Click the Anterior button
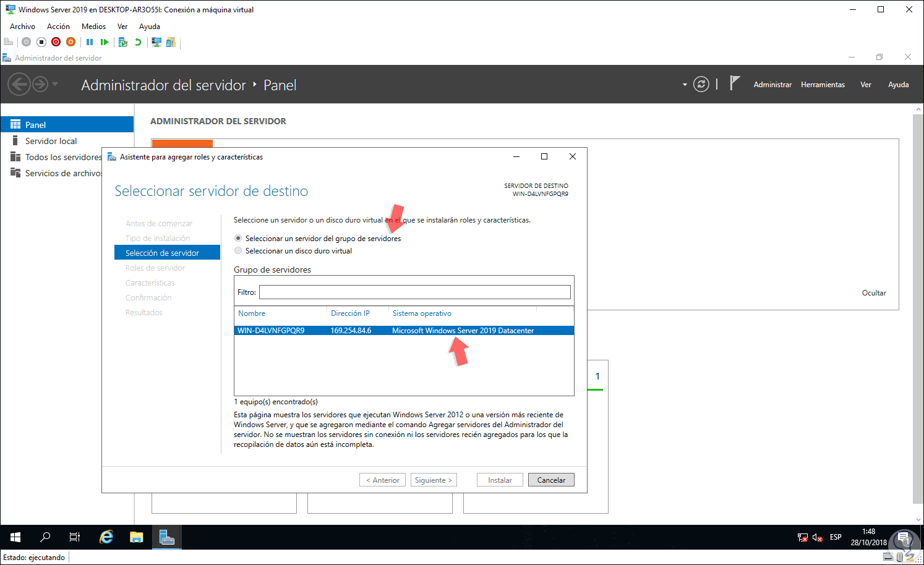 coord(383,480)
